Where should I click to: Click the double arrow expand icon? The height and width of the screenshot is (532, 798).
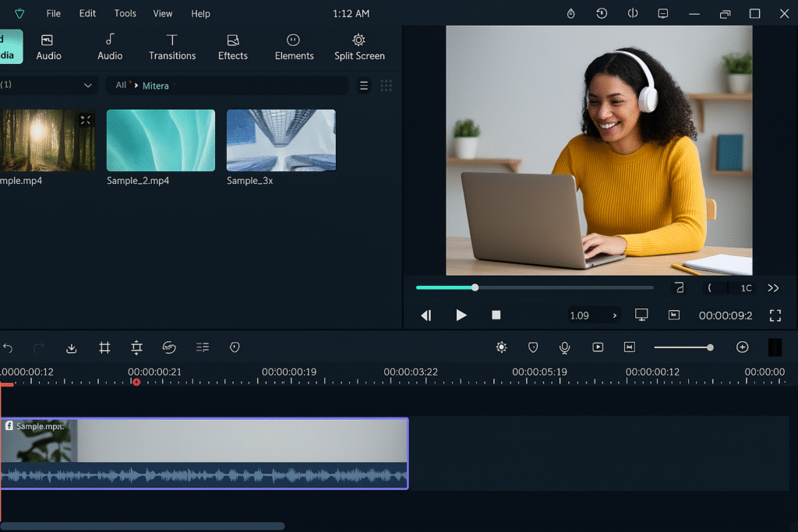[x=773, y=288]
